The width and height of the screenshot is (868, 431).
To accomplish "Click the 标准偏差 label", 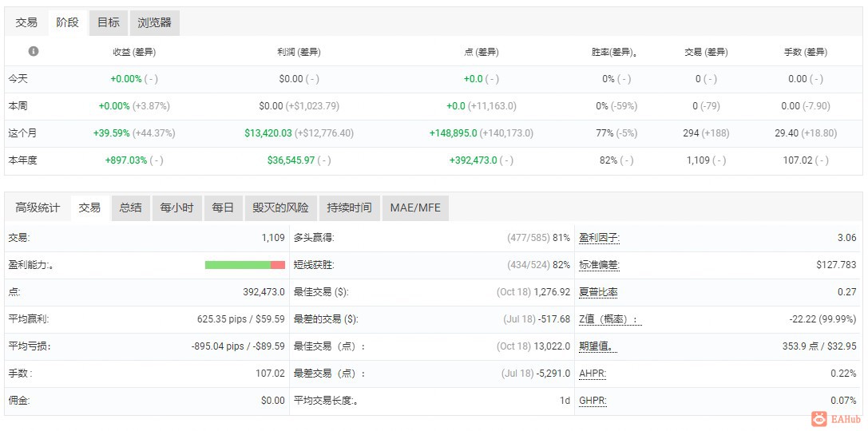I will click(599, 265).
